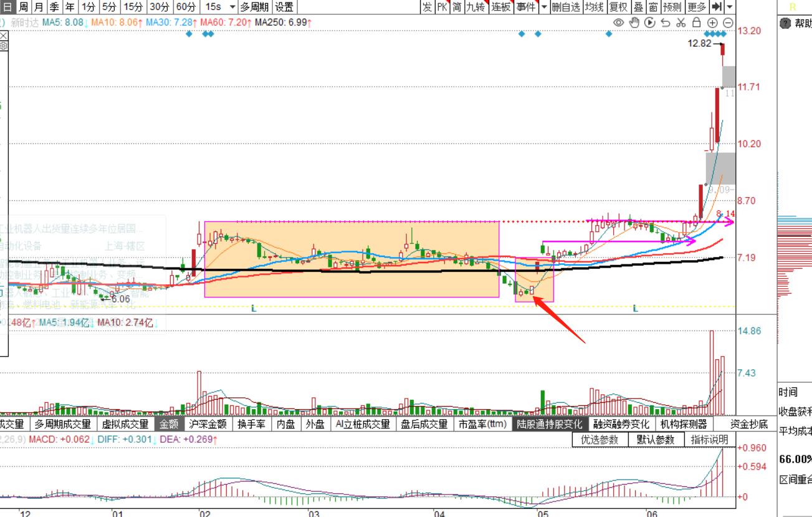Zoom in with the plus circle icon
This screenshot has width=812, height=517.
712,22
